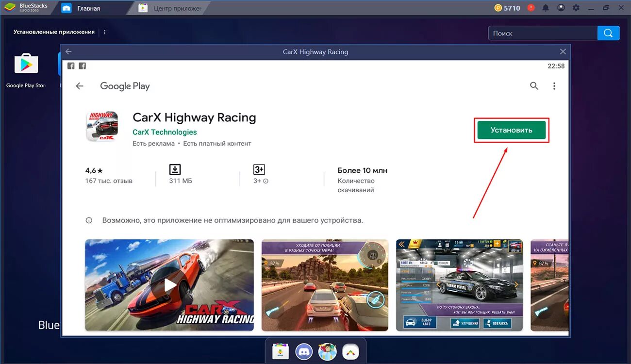The image size is (631, 364).
Task: Open the police chase highway screenshot
Action: [x=325, y=285]
